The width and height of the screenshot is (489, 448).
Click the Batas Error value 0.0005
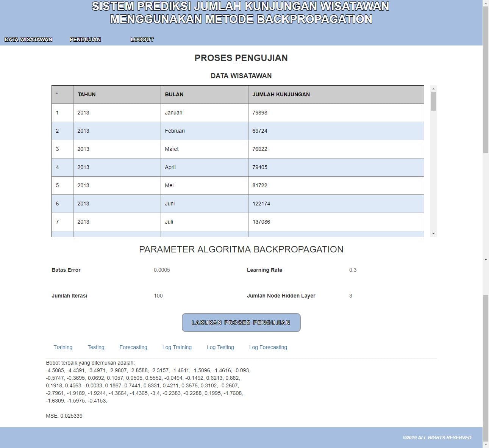(162, 270)
